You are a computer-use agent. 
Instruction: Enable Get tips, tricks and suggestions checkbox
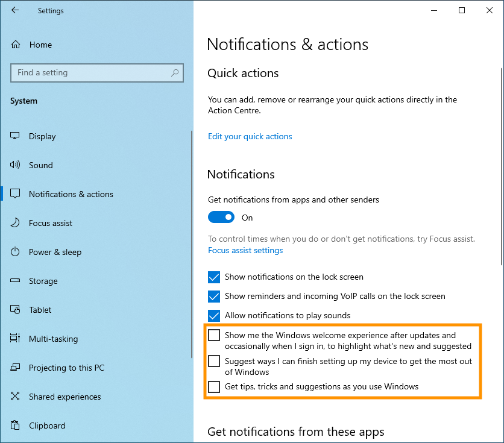pos(214,387)
